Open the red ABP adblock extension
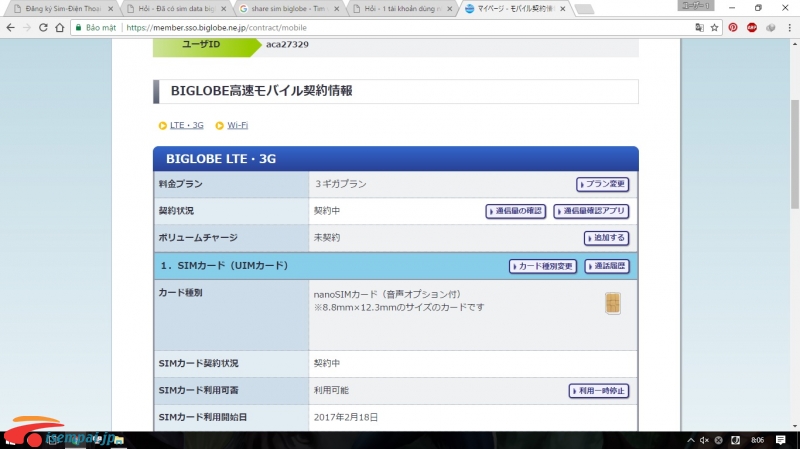Viewport: 800px width, 449px height. click(x=752, y=28)
